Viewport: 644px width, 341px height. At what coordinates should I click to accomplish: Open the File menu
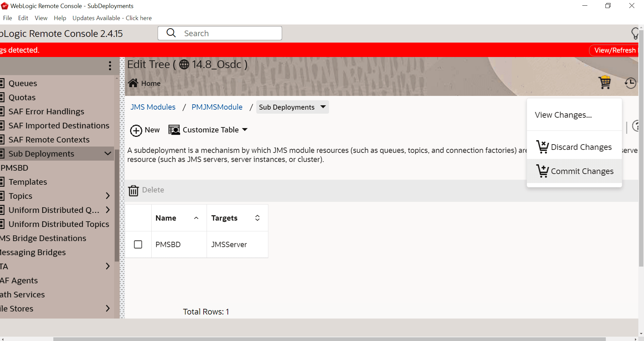(7, 18)
